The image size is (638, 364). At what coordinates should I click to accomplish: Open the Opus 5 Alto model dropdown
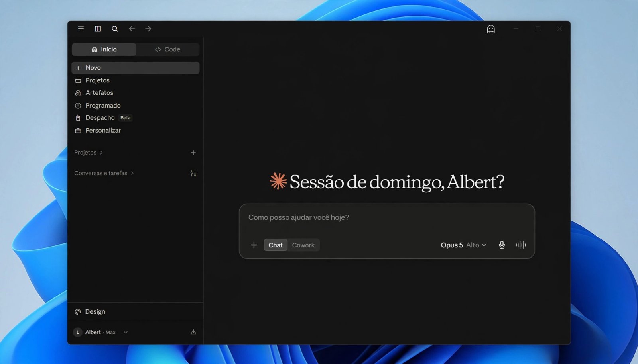(x=463, y=245)
